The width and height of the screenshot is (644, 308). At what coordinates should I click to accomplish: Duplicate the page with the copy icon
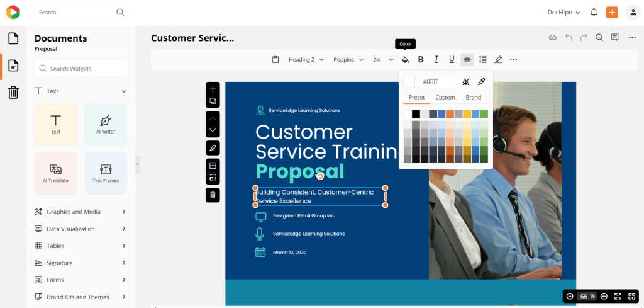pyautogui.click(x=213, y=101)
